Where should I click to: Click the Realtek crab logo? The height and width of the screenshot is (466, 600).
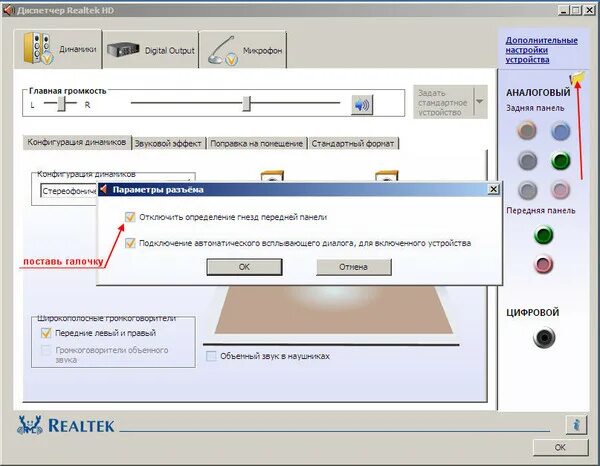(29, 425)
